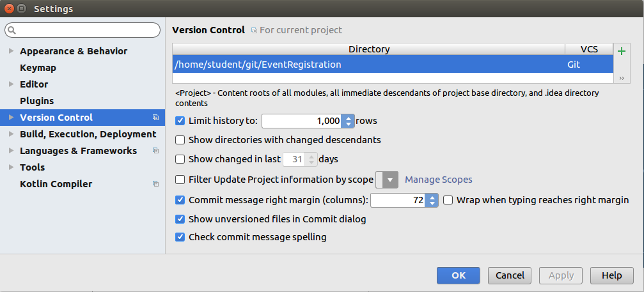Viewport: 644px width, 292px height.
Task: Toggle the Limit history to checkbox
Action: (180, 120)
